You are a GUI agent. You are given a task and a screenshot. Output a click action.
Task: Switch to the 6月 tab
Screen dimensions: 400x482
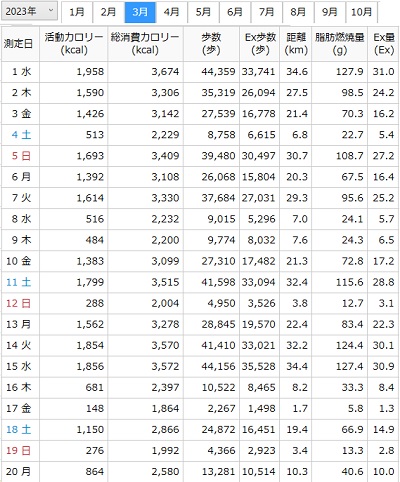235,12
